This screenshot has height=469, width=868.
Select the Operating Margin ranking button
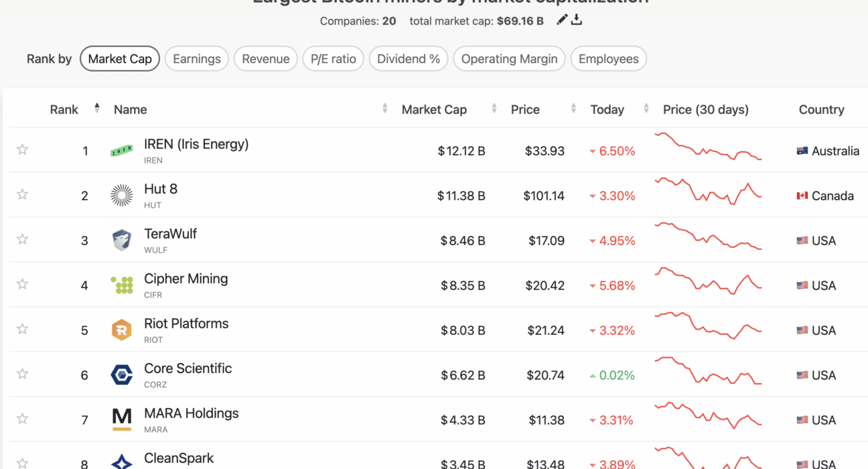click(510, 59)
